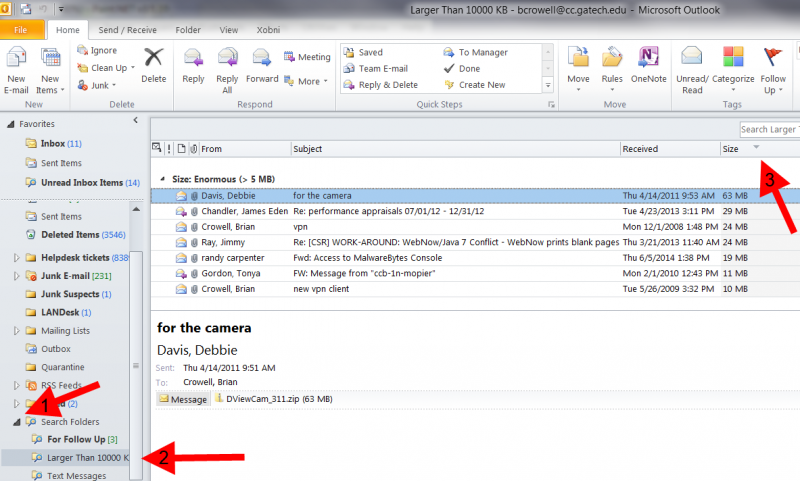Switch to the Send / Receive tab
The width and height of the screenshot is (800, 481).
pos(125,31)
